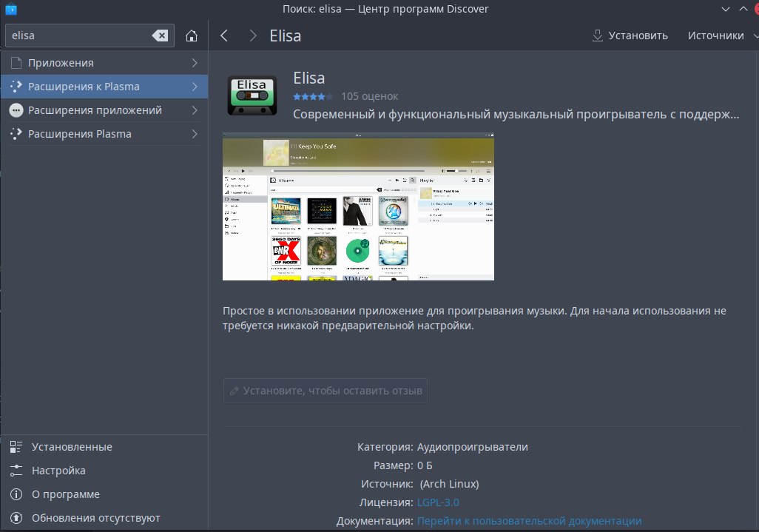Open the Приложения category

click(104, 63)
